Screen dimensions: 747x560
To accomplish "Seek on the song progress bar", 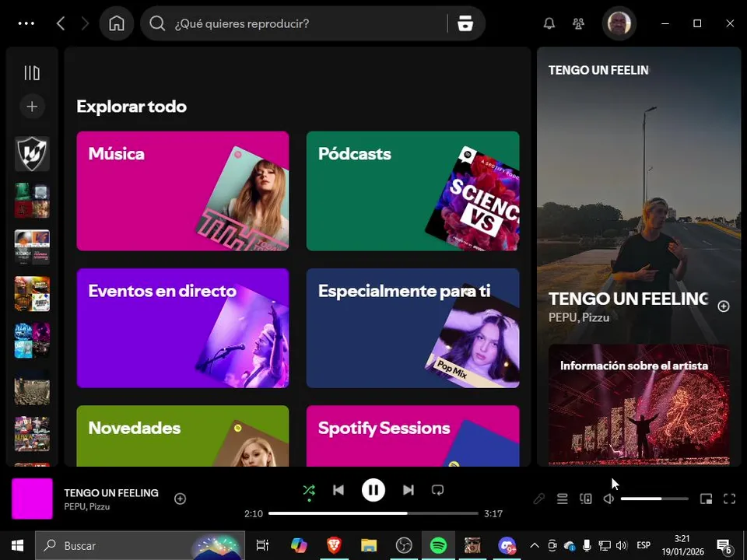I will (x=373, y=513).
